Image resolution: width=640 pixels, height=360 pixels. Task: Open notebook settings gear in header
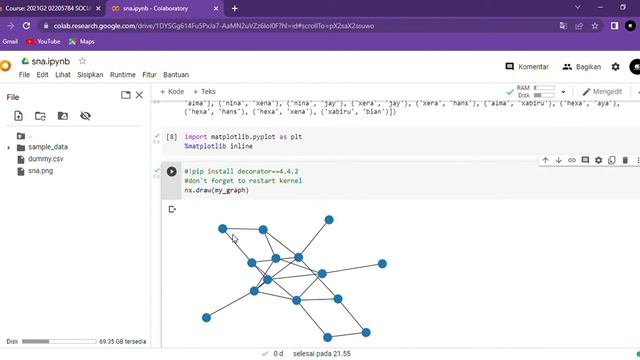(616, 67)
